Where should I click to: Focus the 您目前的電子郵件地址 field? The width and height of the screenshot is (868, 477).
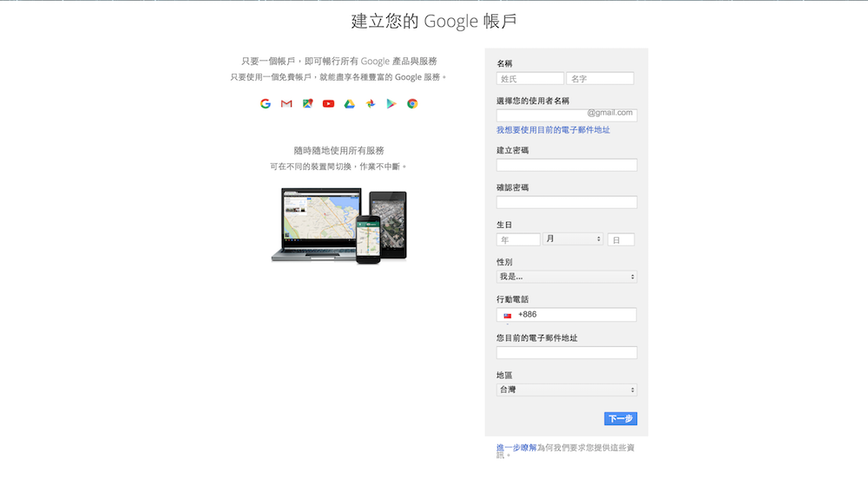pos(567,352)
